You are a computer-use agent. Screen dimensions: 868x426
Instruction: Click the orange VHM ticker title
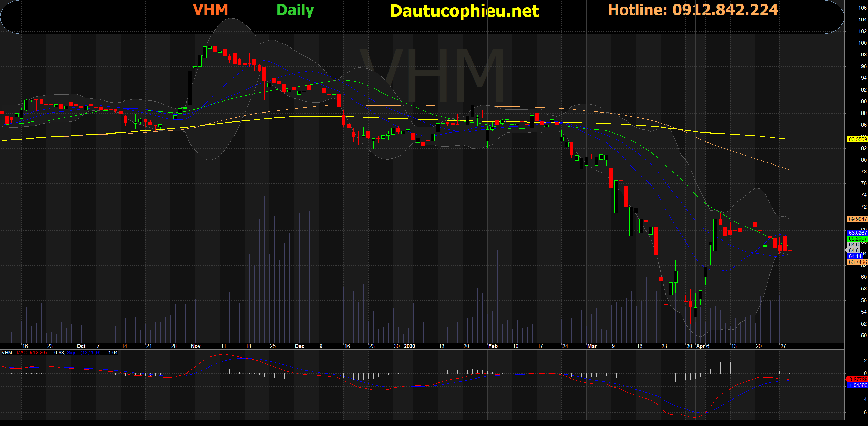coord(210,10)
